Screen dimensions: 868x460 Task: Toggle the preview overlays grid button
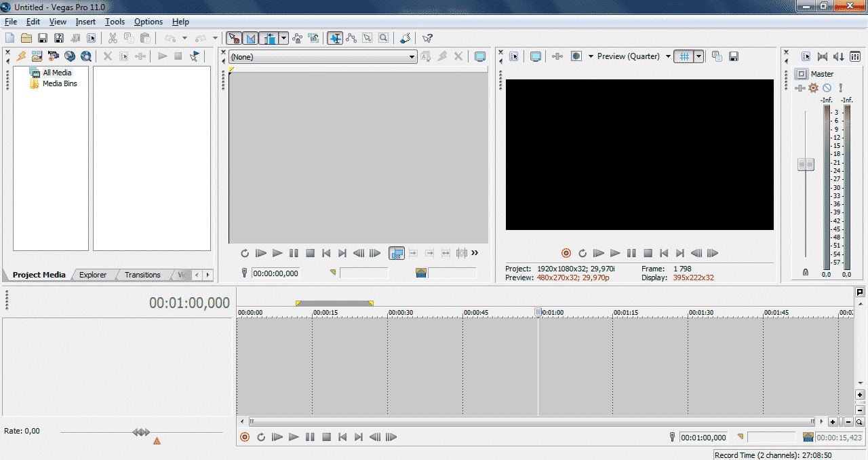[x=684, y=56]
